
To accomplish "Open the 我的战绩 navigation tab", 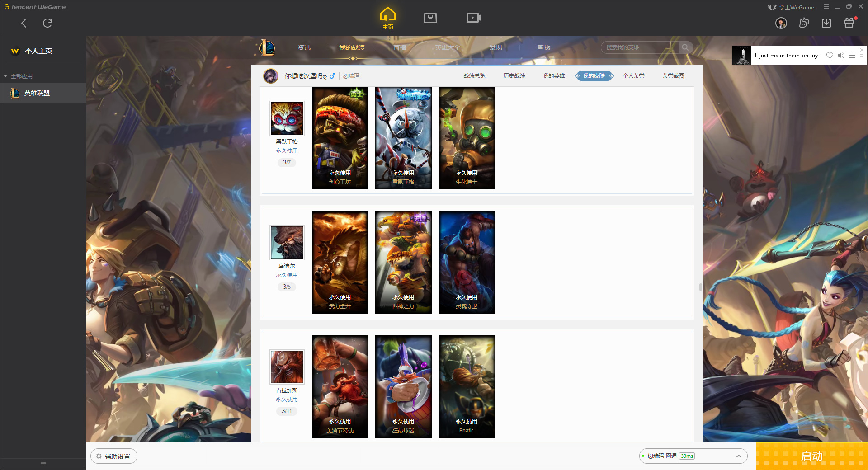I will (x=352, y=47).
